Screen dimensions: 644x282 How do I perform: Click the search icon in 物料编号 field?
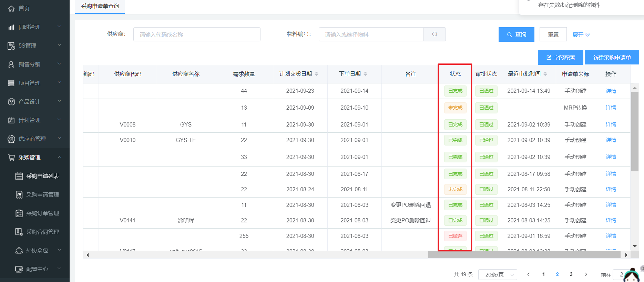coord(435,34)
